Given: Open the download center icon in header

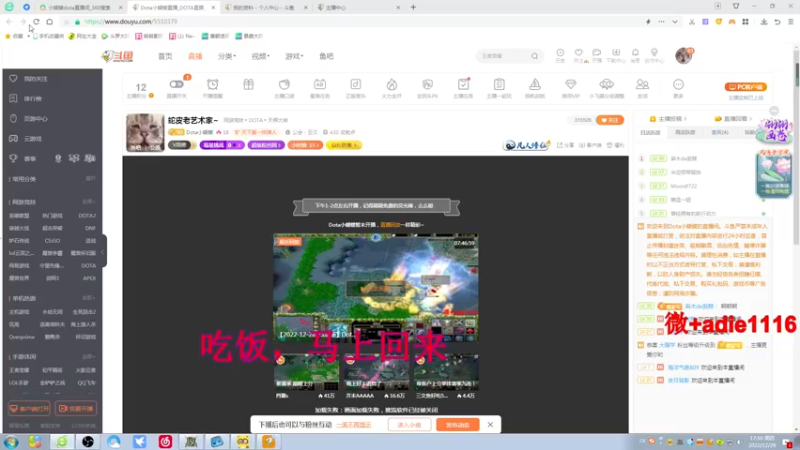Looking at the screenshot, I should (x=616, y=53).
